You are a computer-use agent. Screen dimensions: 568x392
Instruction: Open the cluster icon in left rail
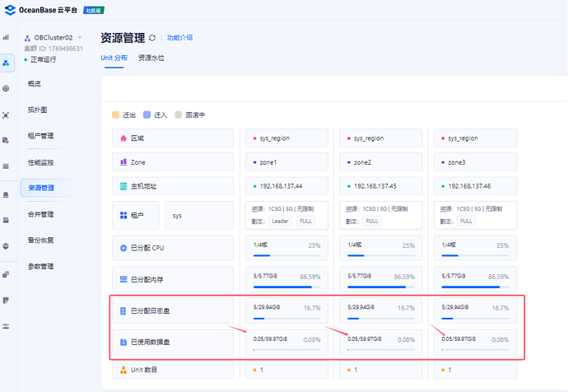tap(7, 63)
